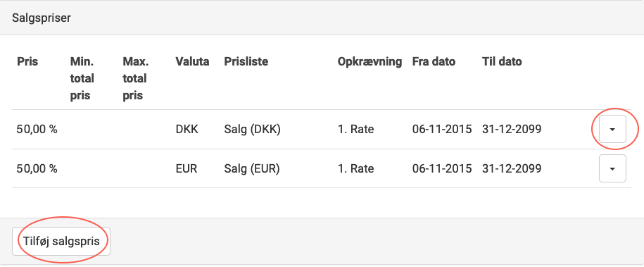Select the Pris column header
This screenshot has height=267, width=644.
(x=27, y=62)
